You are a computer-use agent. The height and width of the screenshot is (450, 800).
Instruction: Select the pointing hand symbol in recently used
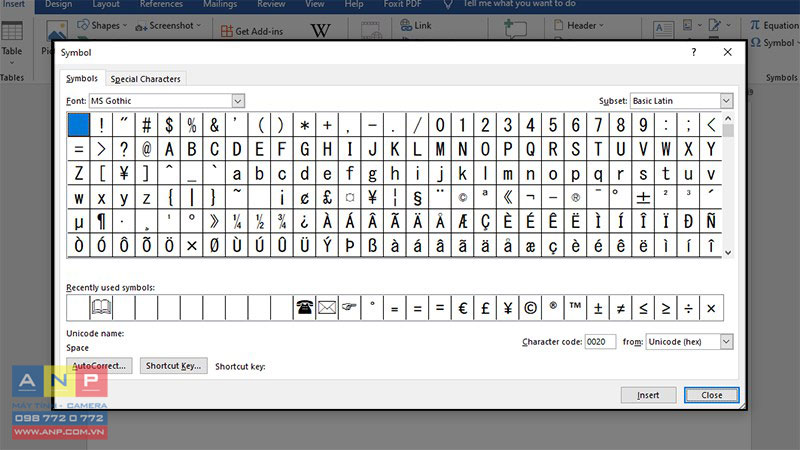click(x=349, y=308)
